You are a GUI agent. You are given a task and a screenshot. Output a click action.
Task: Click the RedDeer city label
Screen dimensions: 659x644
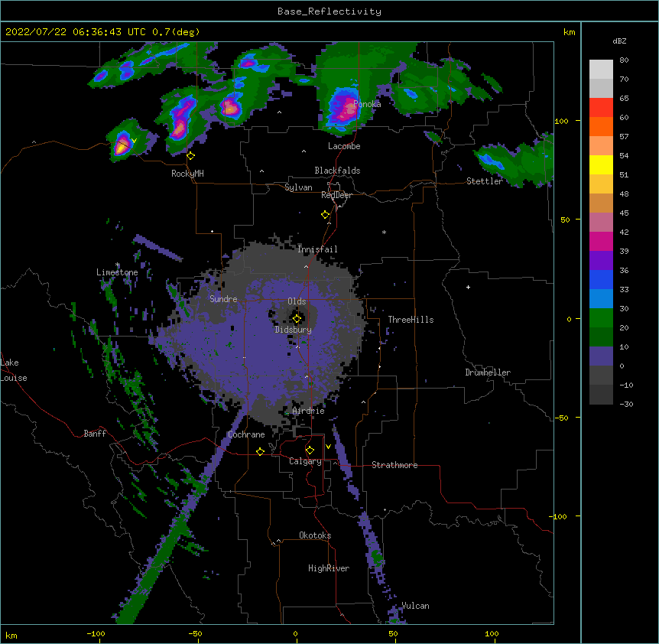336,195
